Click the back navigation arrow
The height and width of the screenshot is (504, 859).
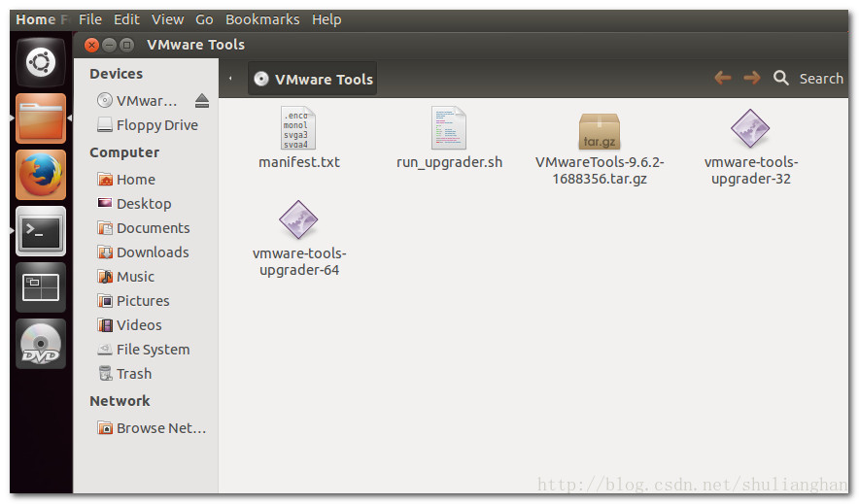723,78
